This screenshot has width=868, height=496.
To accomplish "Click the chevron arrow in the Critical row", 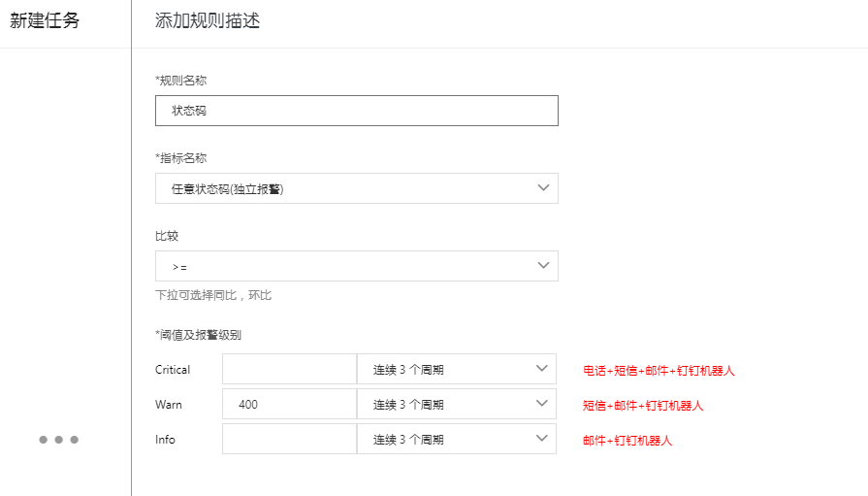I will pyautogui.click(x=541, y=369).
